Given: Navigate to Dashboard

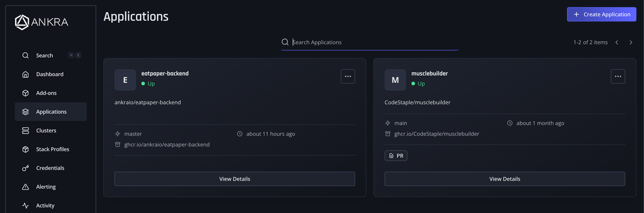Looking at the screenshot, I should tap(51, 75).
